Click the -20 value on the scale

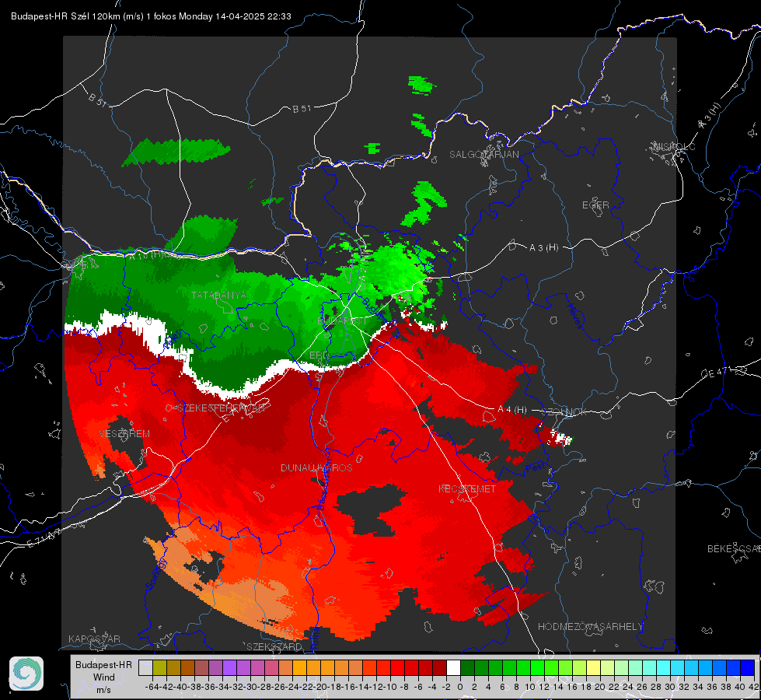tap(320, 687)
